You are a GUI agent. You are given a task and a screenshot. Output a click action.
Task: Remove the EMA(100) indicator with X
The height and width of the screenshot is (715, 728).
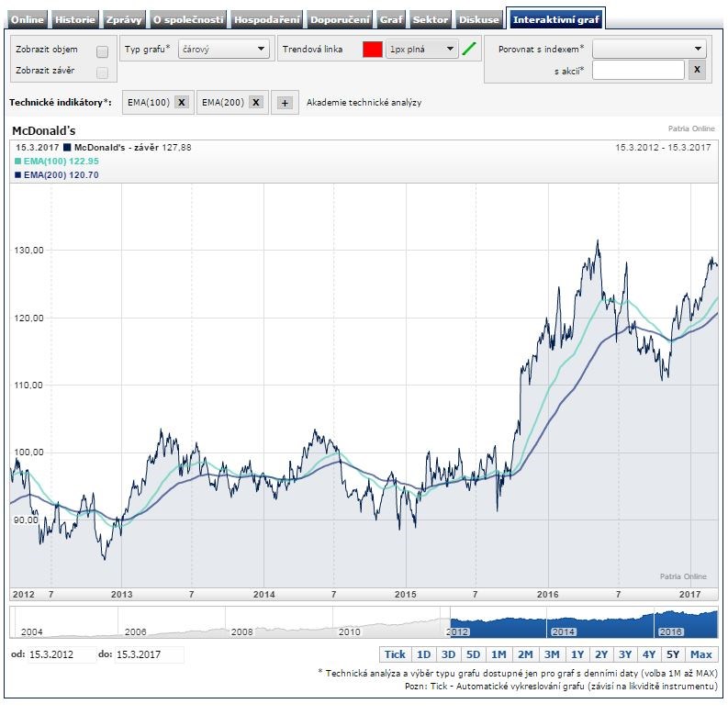[x=182, y=103]
